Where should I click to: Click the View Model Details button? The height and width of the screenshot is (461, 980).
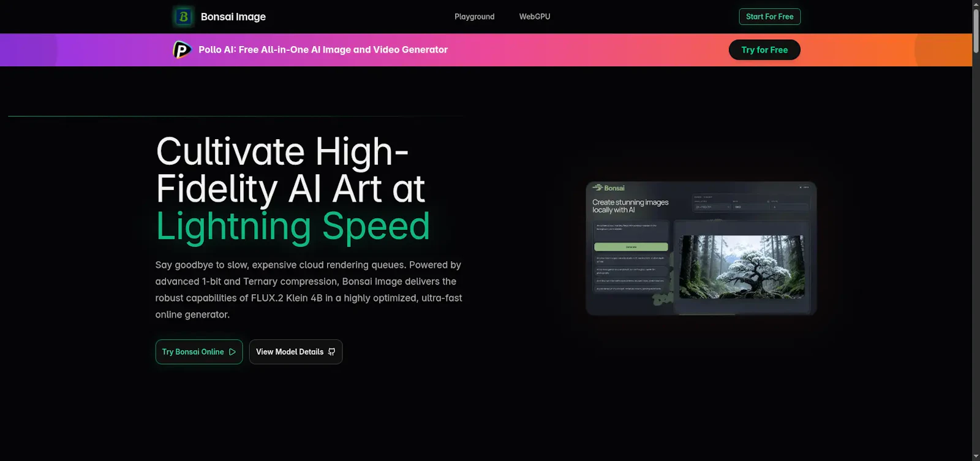point(296,352)
